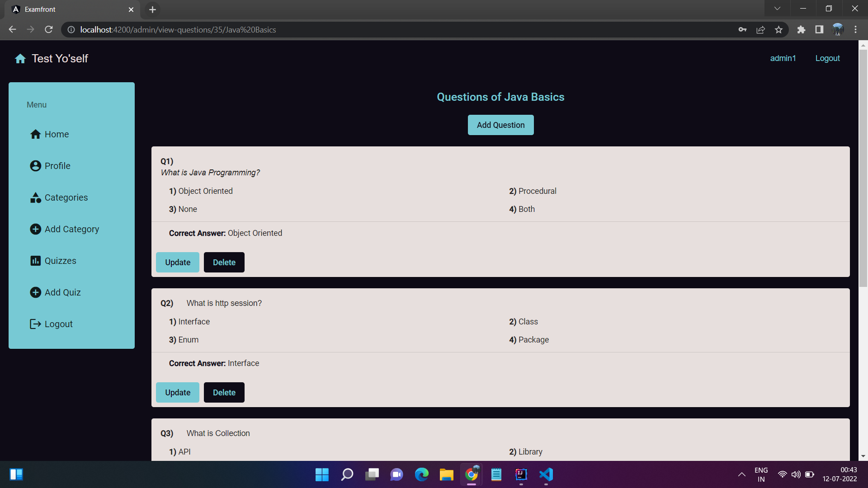Click the Quizzes chart icon in the sidebar
Viewport: 868px width, 488px height.
(36, 261)
